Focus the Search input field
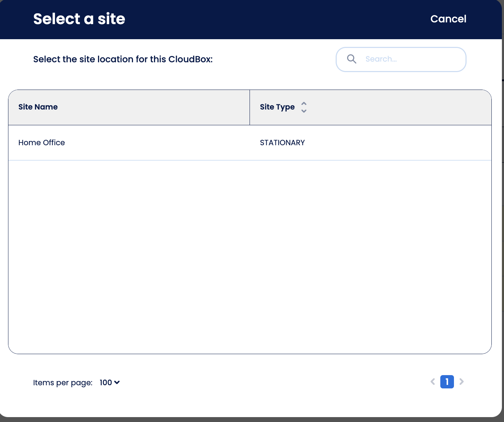The width and height of the screenshot is (504, 422). (401, 59)
